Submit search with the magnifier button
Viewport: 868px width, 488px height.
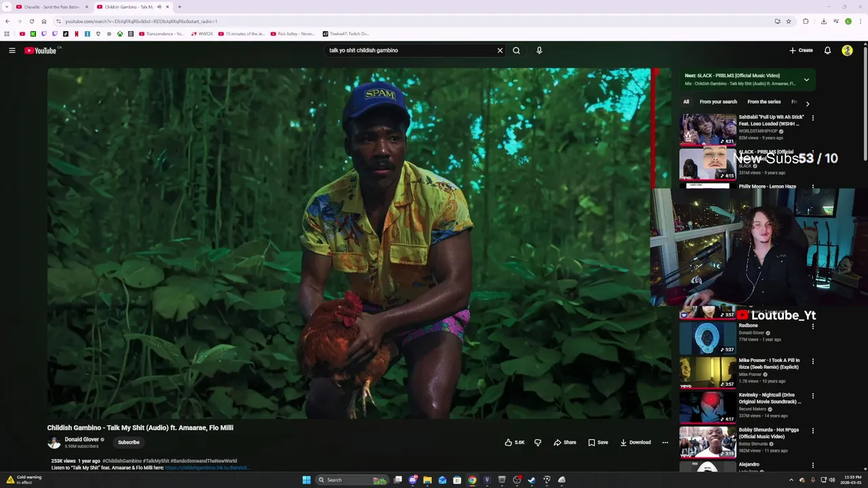click(516, 50)
